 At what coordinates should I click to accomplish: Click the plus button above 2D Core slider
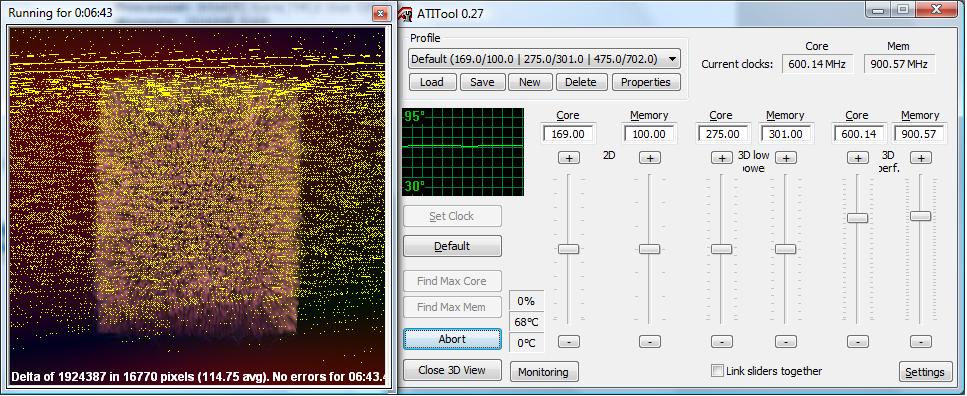[x=568, y=158]
